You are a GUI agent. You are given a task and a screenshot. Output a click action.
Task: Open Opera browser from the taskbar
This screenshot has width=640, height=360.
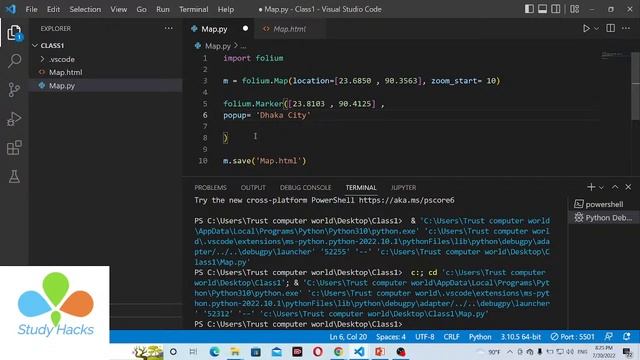pos(318,351)
